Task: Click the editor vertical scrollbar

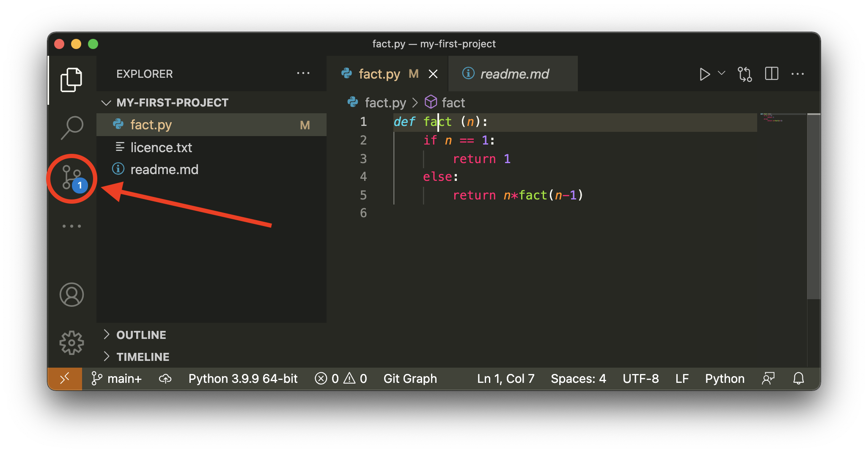Action: click(813, 207)
